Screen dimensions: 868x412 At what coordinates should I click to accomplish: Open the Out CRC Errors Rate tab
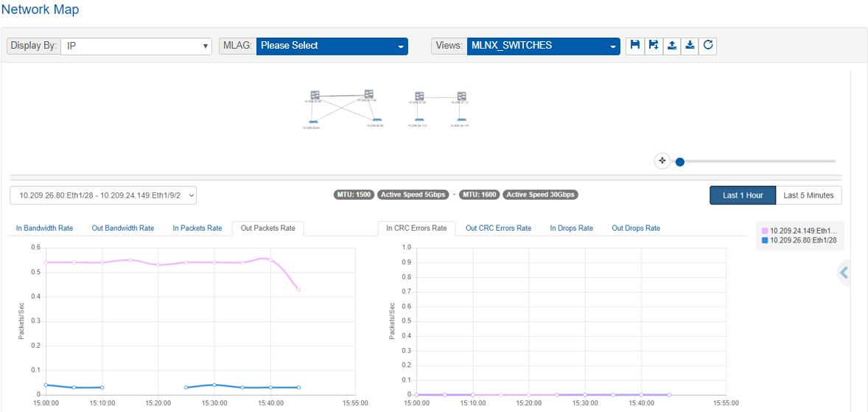[498, 228]
